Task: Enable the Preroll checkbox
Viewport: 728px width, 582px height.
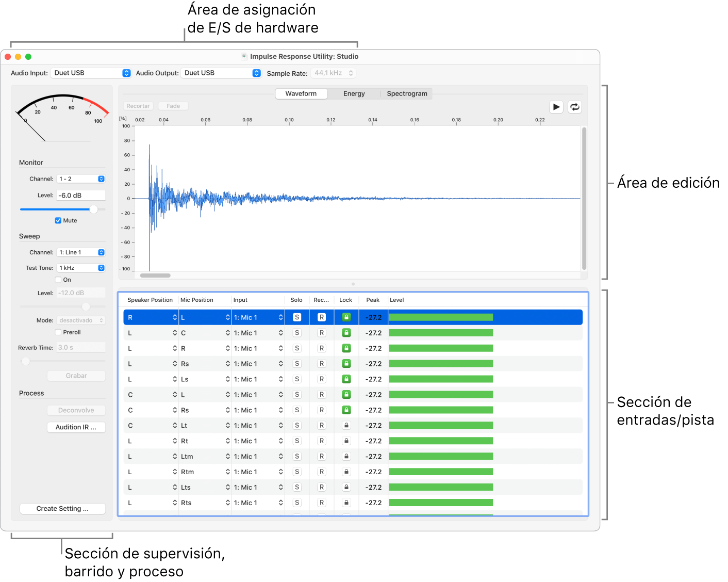Action: (58, 332)
